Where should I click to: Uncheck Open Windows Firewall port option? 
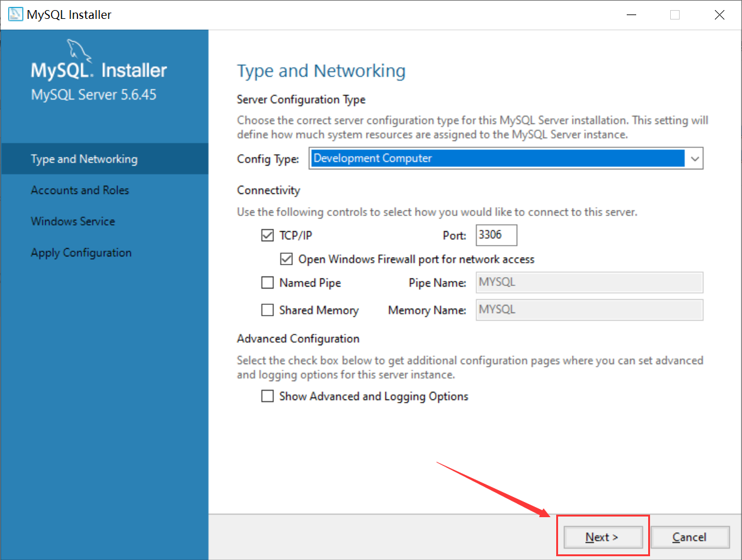point(287,259)
